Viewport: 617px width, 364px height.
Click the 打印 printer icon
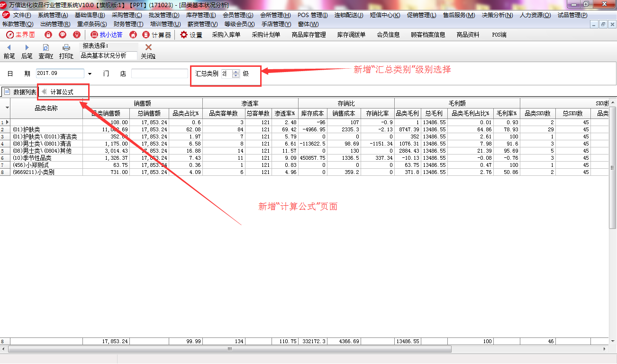click(66, 47)
